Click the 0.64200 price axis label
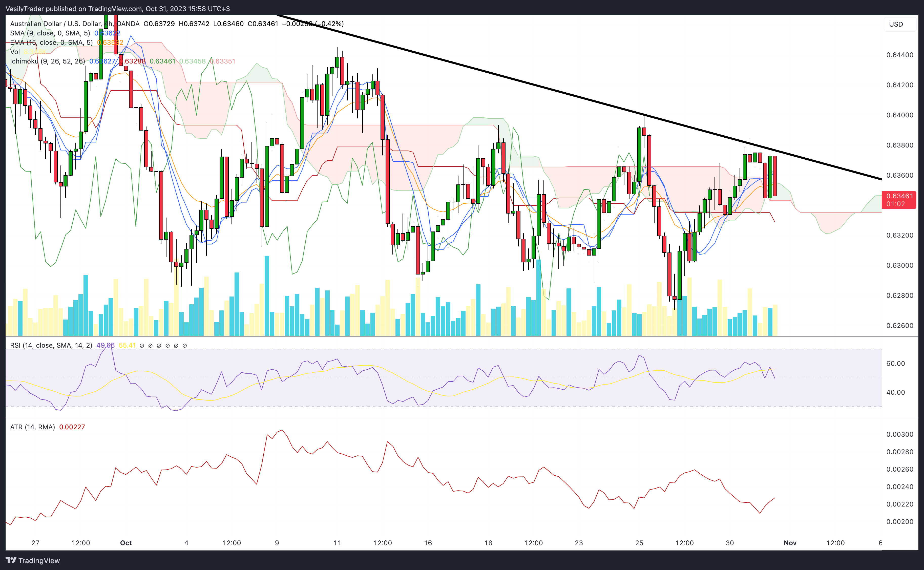This screenshot has height=570, width=924. click(900, 85)
